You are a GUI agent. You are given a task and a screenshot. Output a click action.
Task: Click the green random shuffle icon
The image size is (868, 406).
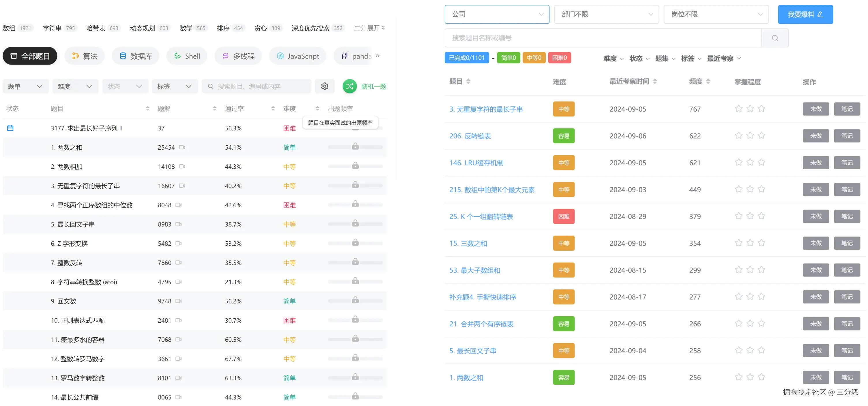point(350,87)
